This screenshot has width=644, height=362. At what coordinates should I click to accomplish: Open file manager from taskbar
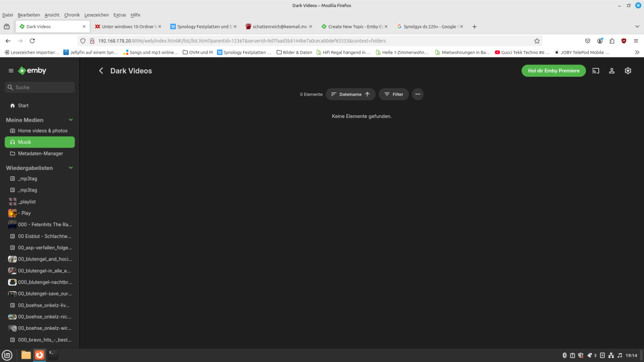(x=26, y=354)
